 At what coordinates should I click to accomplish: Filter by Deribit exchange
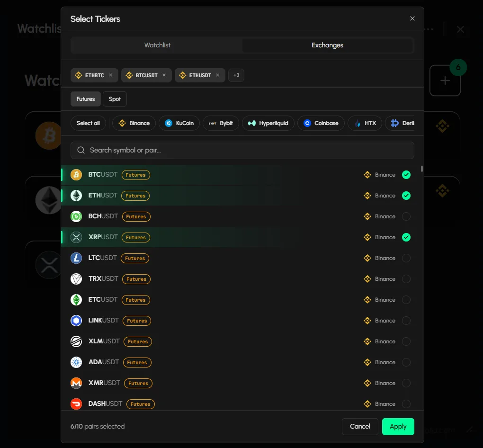[x=400, y=123]
